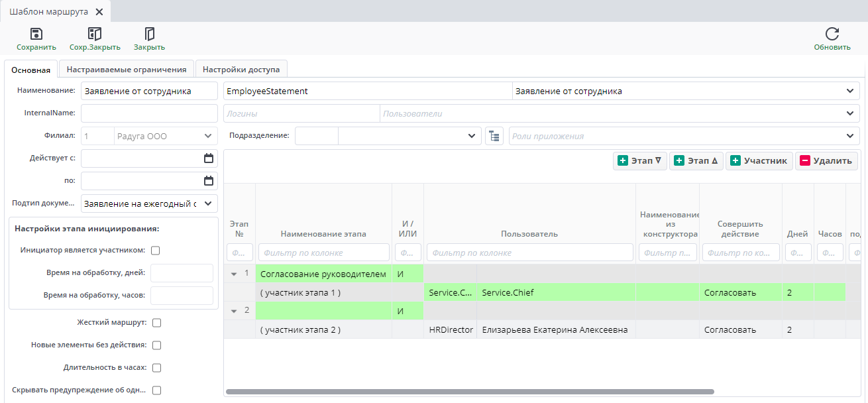This screenshot has width=868, height=403.
Task: Enable Инициатор является участником checkbox
Action: 156,251
